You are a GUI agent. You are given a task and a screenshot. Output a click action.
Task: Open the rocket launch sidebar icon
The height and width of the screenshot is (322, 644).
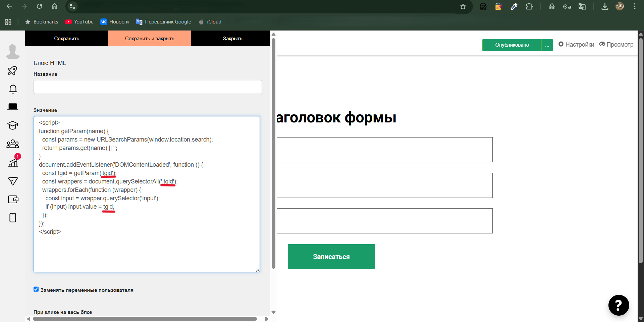tap(12, 71)
